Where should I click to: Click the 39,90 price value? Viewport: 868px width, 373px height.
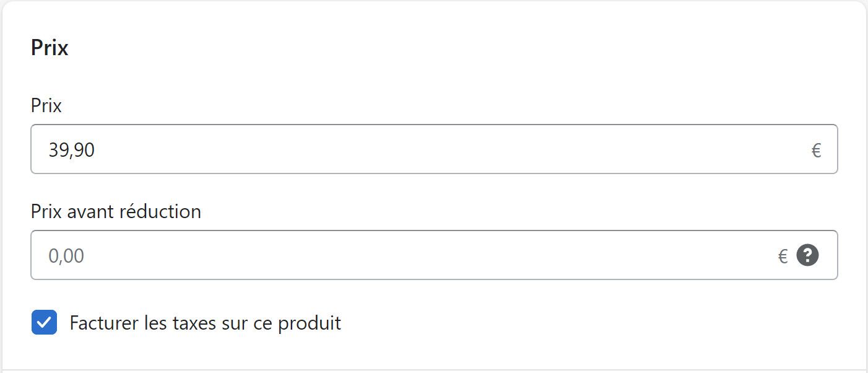pyautogui.click(x=72, y=150)
